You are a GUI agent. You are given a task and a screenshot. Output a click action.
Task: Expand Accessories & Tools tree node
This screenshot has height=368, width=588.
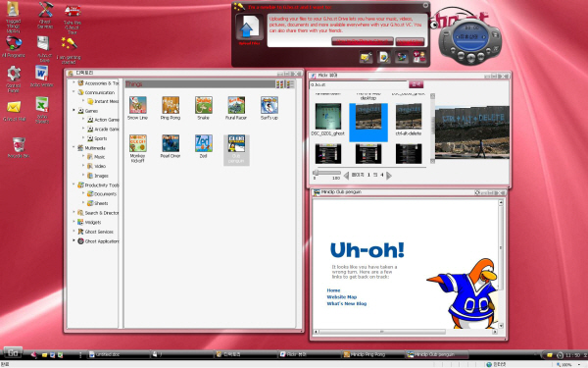(x=73, y=82)
